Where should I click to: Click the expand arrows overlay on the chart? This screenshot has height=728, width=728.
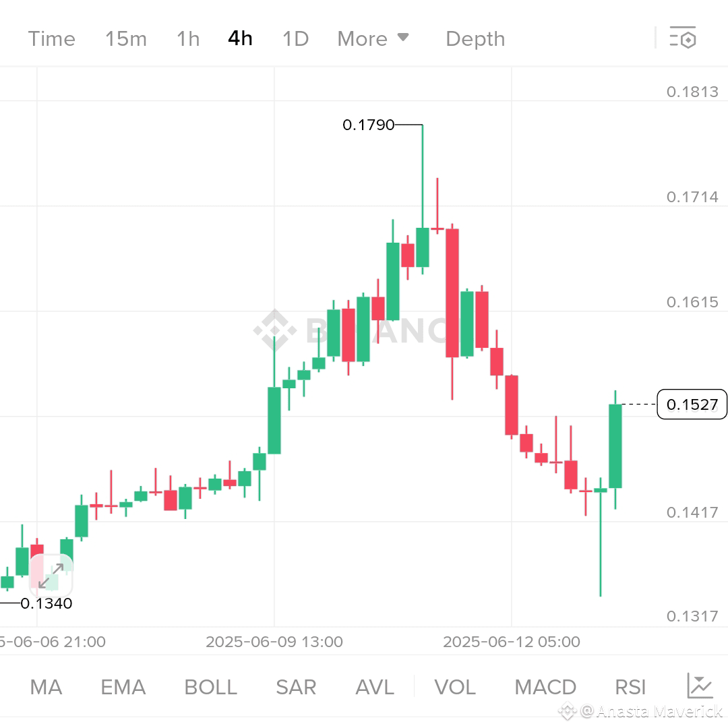pos(51,576)
